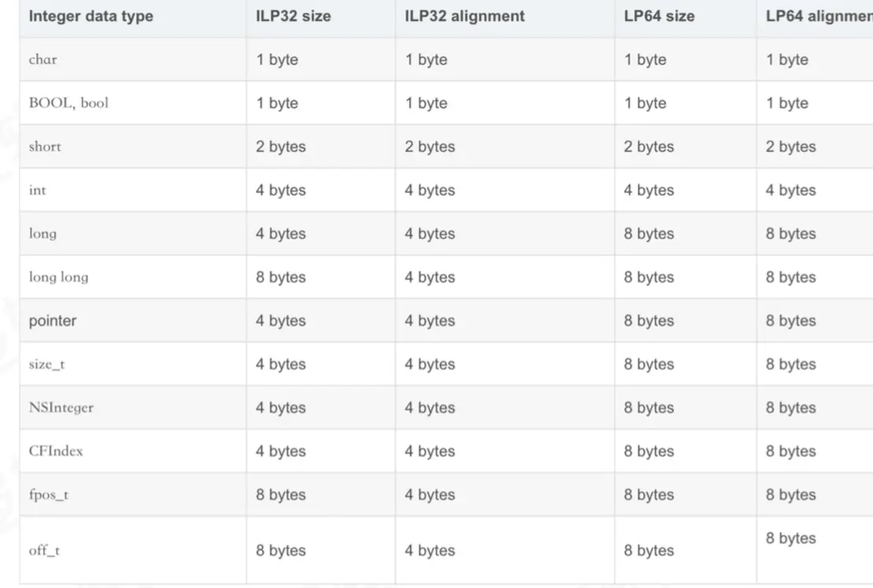Viewport: 873px width, 588px height.
Task: Click the 'char' row label
Action: point(43,60)
